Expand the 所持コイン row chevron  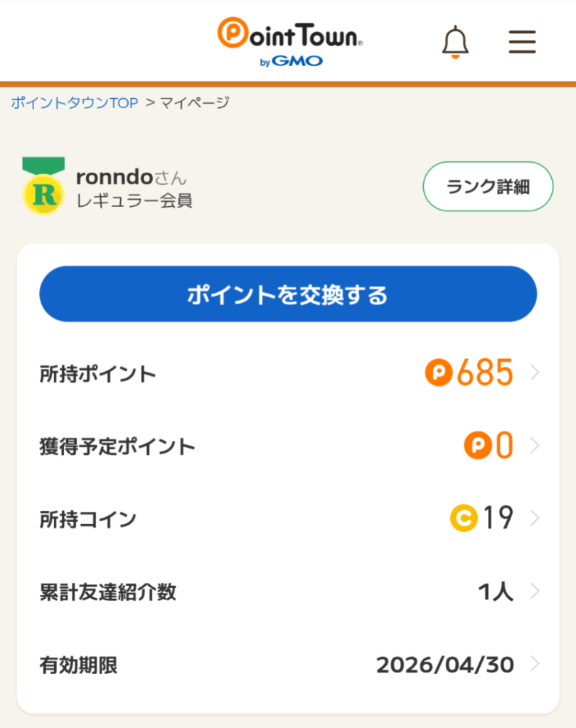(535, 518)
